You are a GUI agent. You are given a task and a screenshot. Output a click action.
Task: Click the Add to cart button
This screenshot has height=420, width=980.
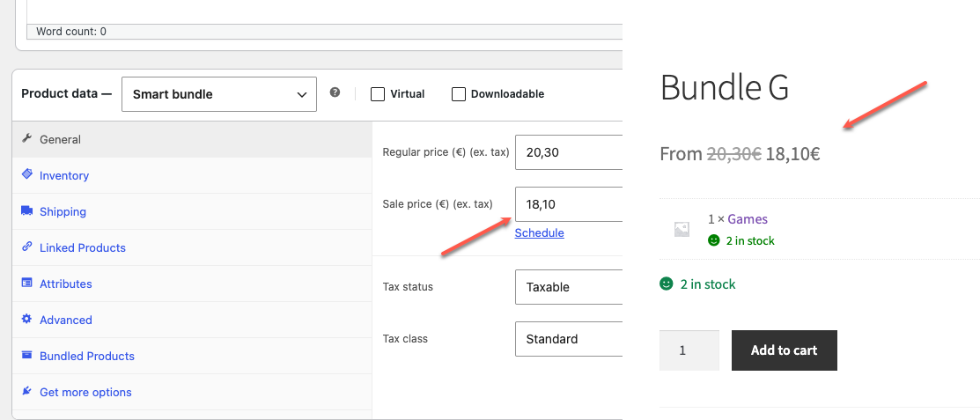tap(785, 350)
